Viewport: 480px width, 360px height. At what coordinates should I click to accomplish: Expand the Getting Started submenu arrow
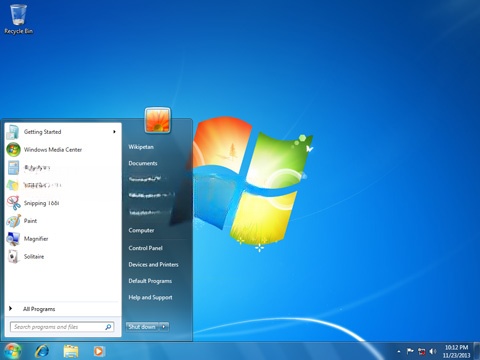pyautogui.click(x=114, y=132)
